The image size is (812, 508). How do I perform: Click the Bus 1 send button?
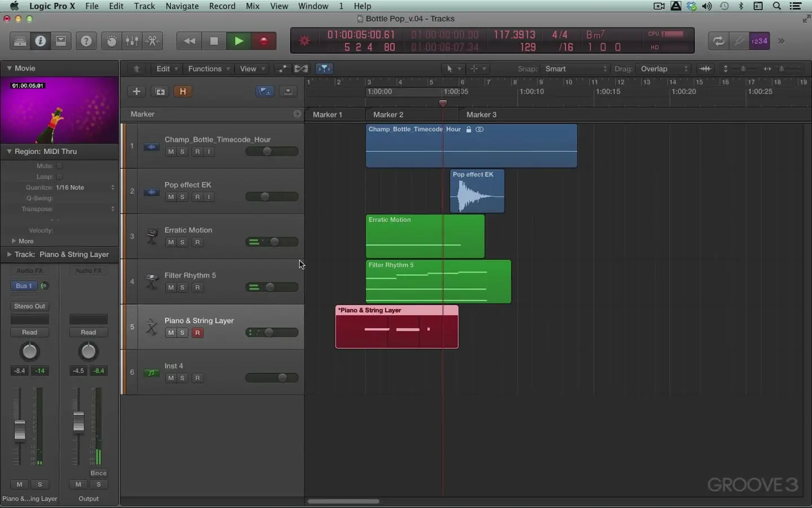(x=24, y=286)
